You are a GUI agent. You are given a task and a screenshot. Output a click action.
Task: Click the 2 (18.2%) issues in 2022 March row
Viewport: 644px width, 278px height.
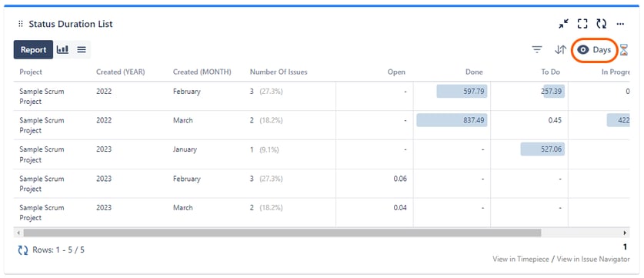[x=266, y=120]
